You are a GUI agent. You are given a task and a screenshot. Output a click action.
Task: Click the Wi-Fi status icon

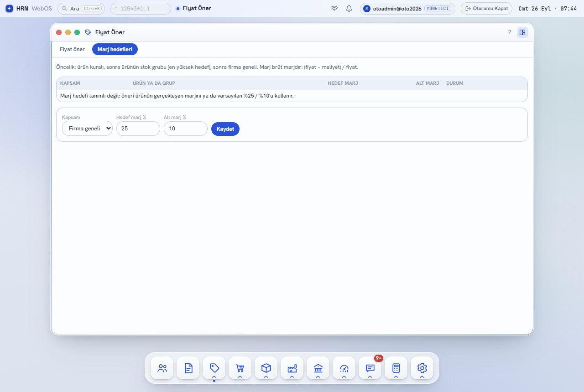point(334,8)
